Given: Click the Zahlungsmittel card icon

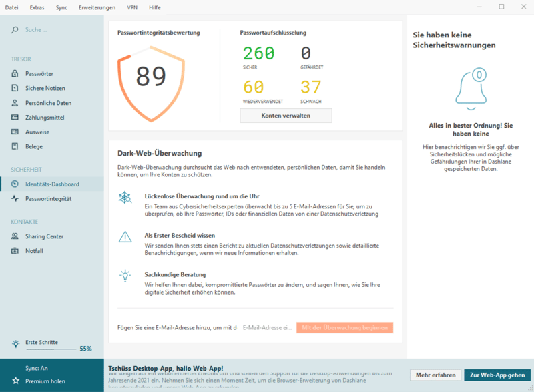Looking at the screenshot, I should click(x=15, y=118).
